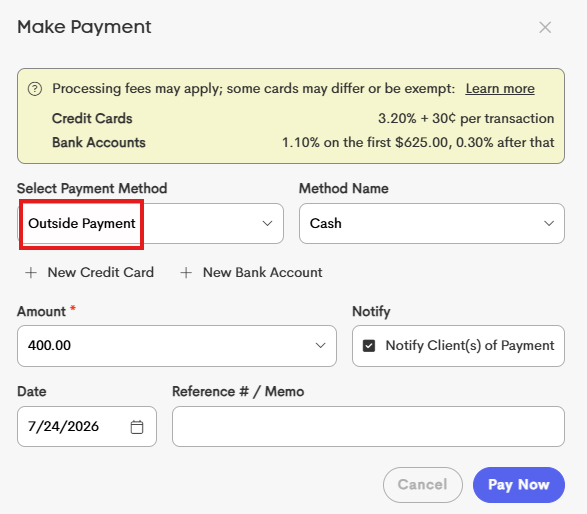
Task: Add a New Credit Card
Action: pyautogui.click(x=89, y=273)
